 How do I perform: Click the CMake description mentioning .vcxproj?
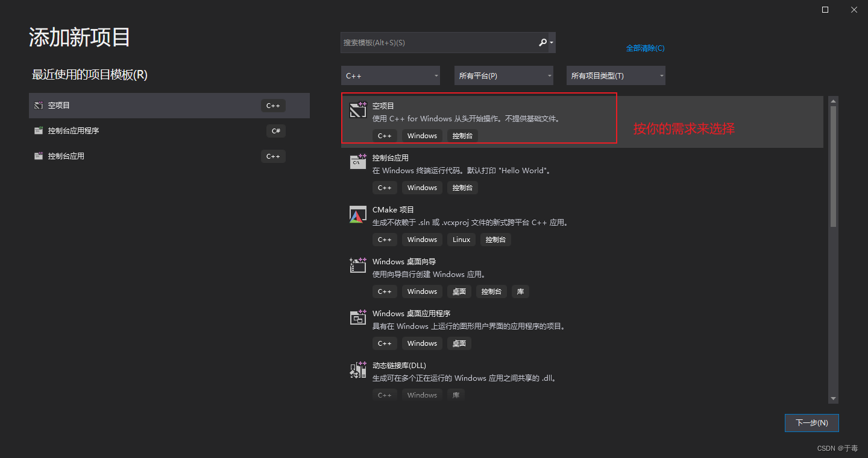tap(471, 223)
